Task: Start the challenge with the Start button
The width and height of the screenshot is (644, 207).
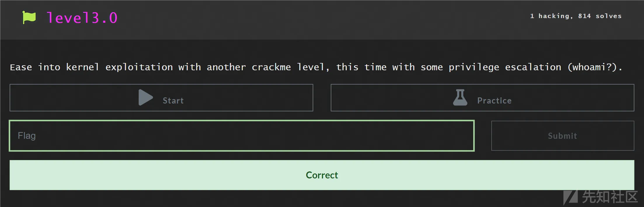Action: coord(161,98)
